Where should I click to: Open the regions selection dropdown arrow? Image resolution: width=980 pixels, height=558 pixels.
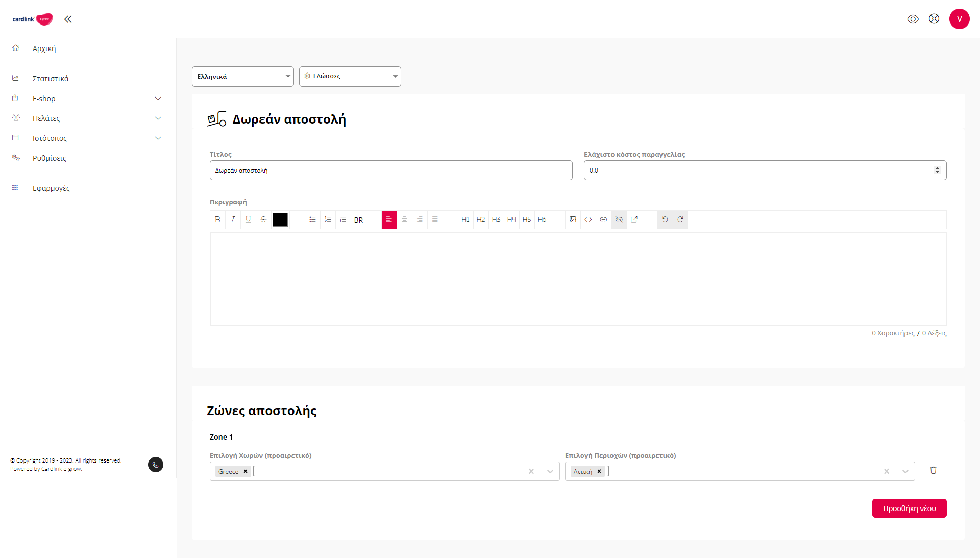905,471
